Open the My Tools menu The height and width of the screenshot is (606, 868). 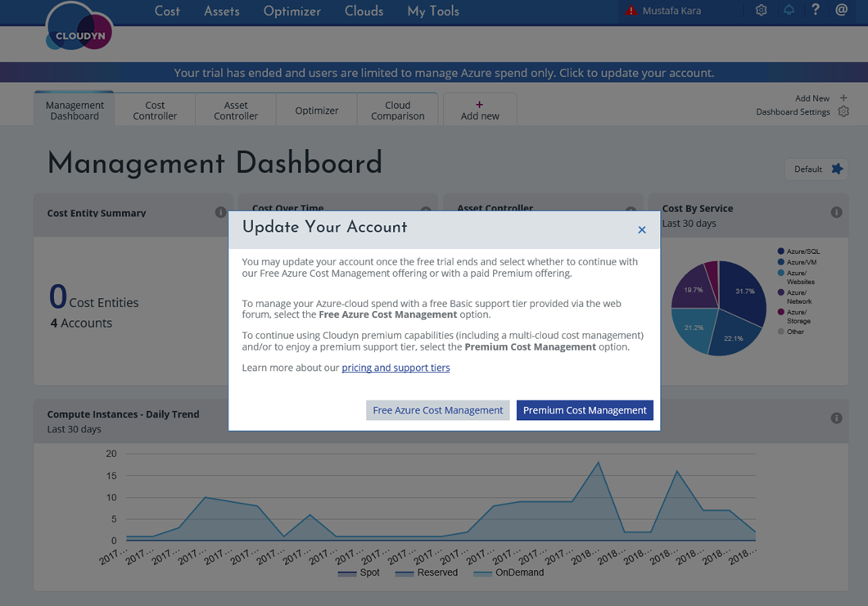pos(433,11)
